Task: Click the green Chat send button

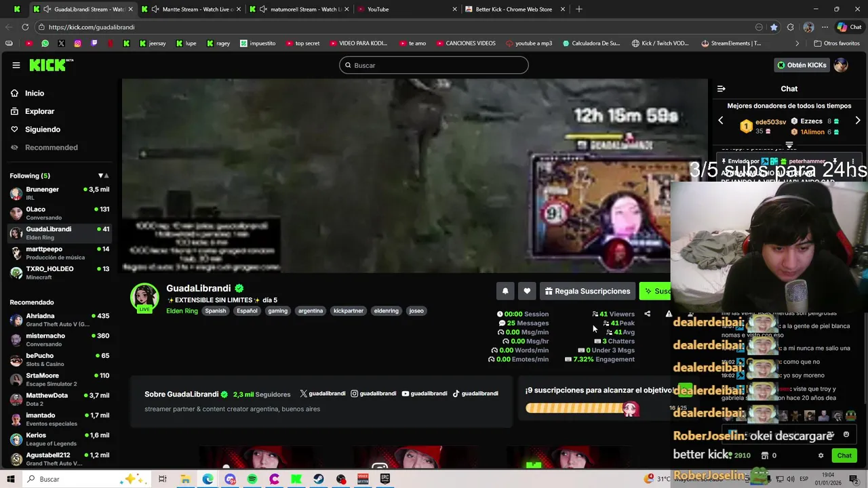Action: pyautogui.click(x=844, y=455)
